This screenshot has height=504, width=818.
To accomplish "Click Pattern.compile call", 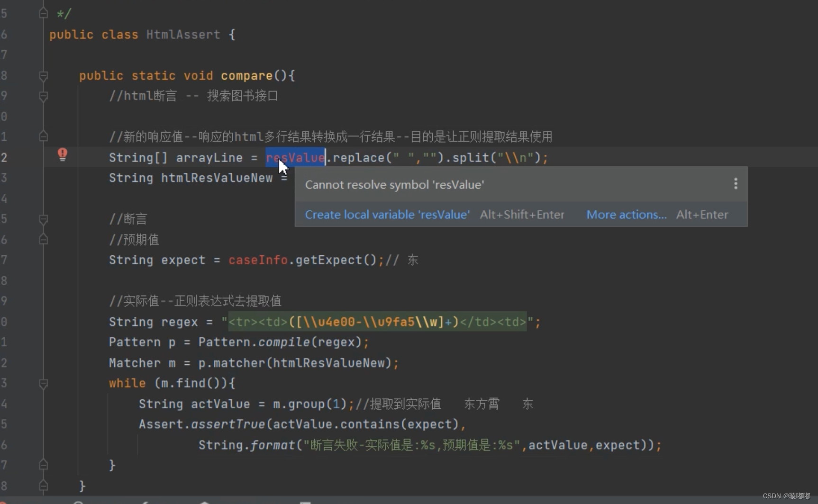I will 280,342.
